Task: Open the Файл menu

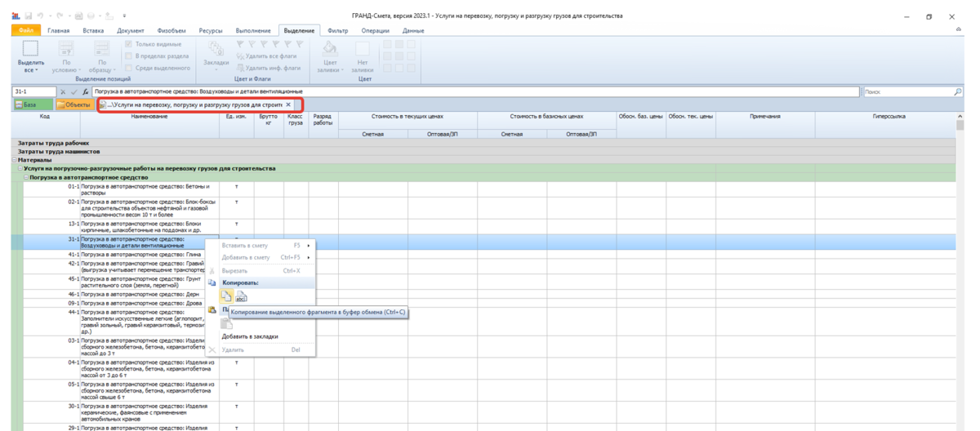Action: [28, 30]
